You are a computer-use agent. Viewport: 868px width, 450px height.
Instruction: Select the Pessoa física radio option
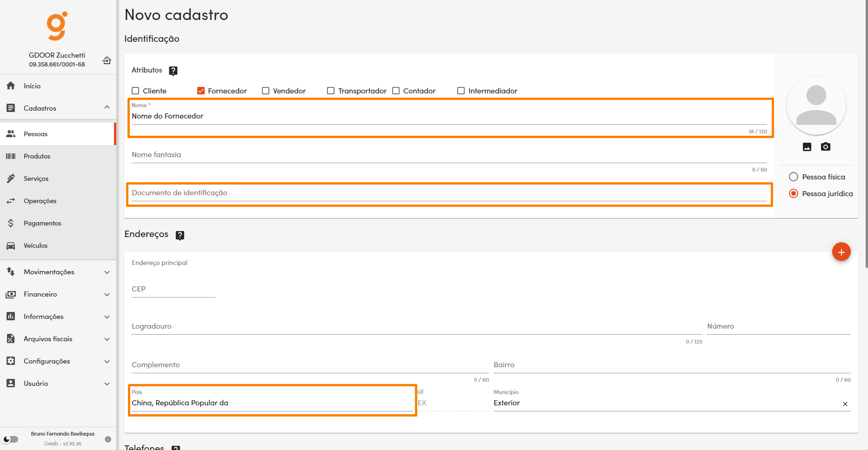click(x=794, y=177)
